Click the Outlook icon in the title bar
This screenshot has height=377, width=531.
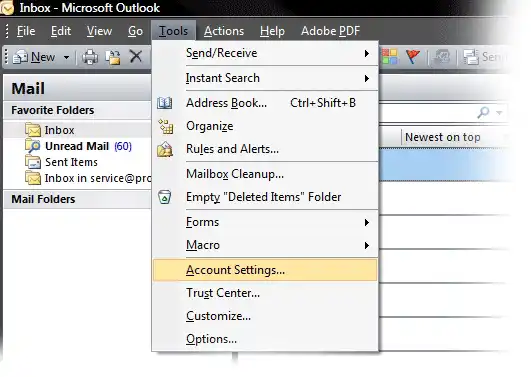(x=6, y=7)
